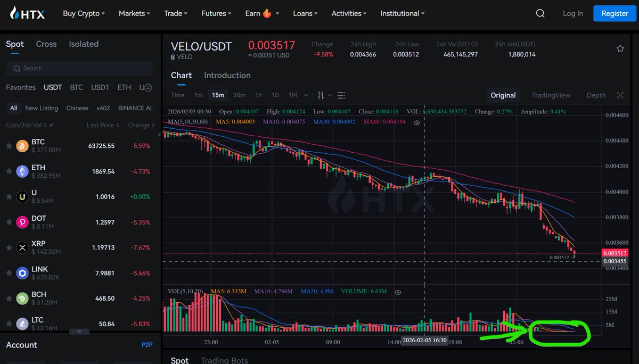The height and width of the screenshot is (364, 639).
Task: Select the ETH coin icon in the sidebar
Action: tap(21, 171)
